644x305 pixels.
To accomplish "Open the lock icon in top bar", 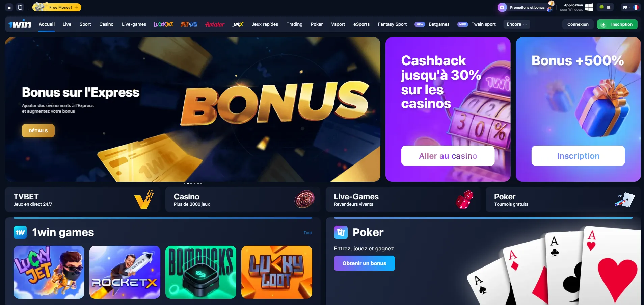I will click(x=9, y=7).
